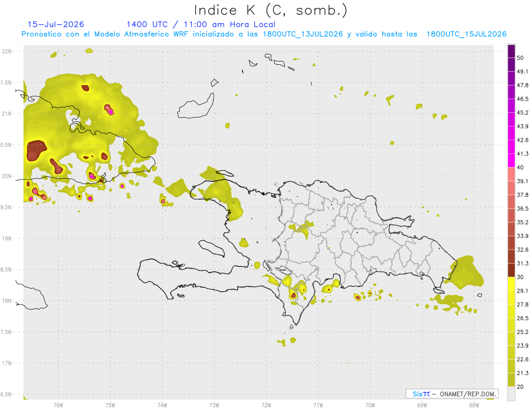
Task: Click the 20N latitude label
Action: 7,176
